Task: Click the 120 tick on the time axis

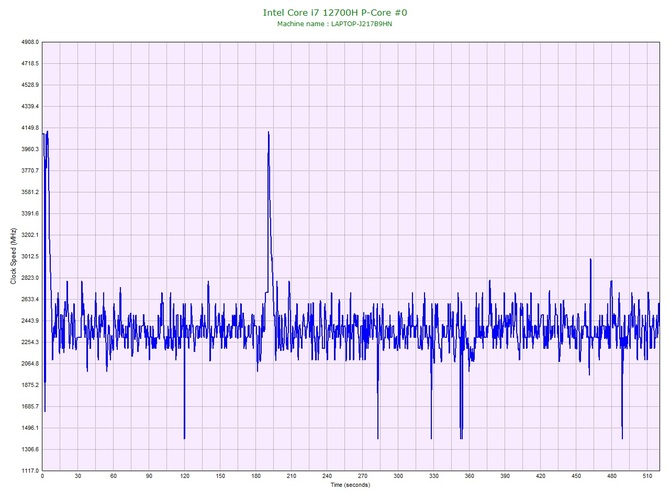Action: [x=185, y=476]
